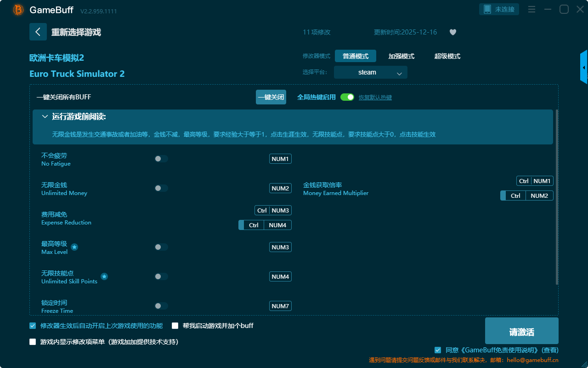The height and width of the screenshot is (368, 588).
Task: Expand the blue side panel arrow
Action: click(584, 68)
